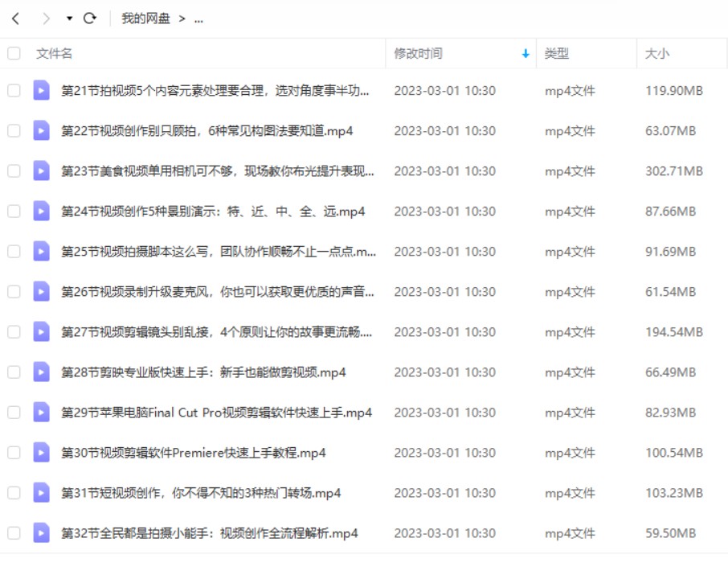The height and width of the screenshot is (575, 728).
Task: Select the 194.54MB size cell
Action: [673, 332]
